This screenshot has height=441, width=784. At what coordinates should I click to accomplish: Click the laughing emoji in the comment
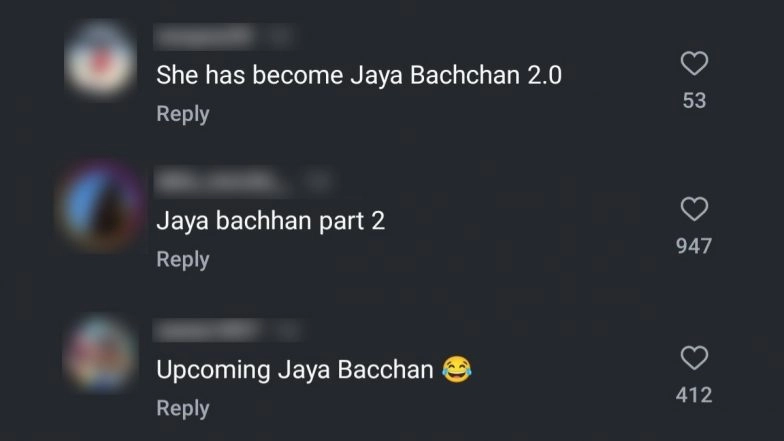click(456, 370)
